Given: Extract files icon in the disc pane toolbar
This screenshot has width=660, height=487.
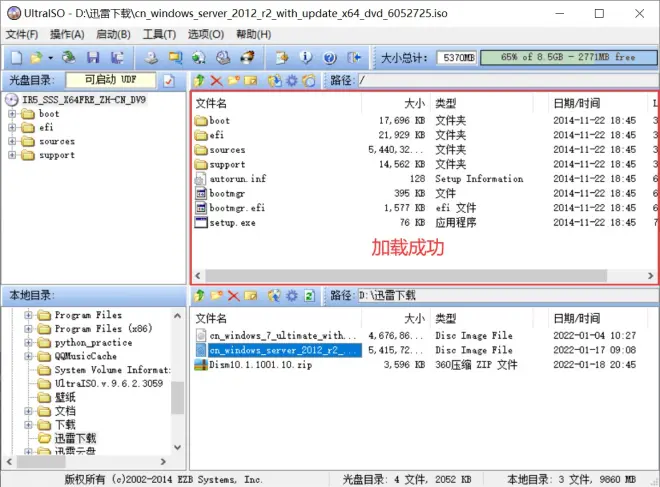Looking at the screenshot, I should point(274,80).
